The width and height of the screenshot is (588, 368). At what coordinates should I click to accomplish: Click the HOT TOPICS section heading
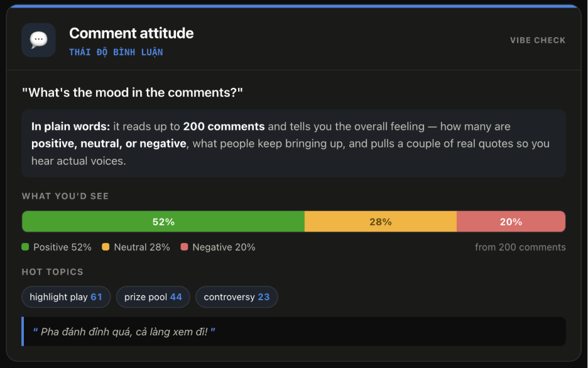pyautogui.click(x=53, y=272)
